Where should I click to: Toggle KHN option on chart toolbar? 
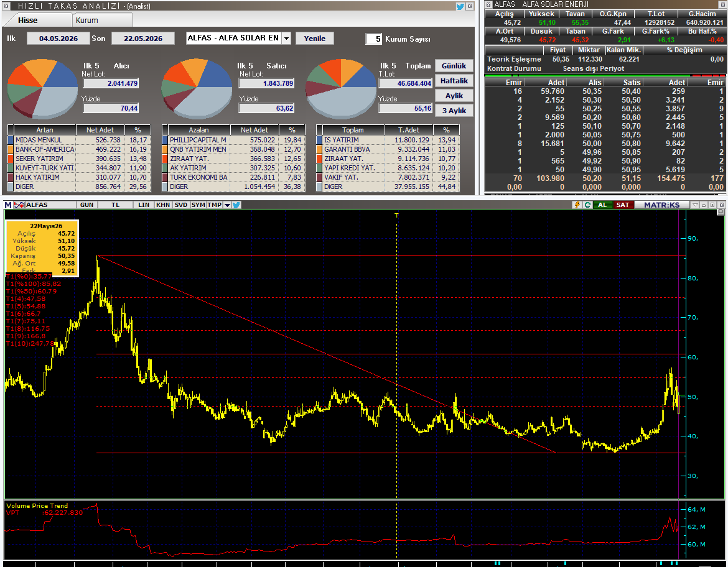163,205
